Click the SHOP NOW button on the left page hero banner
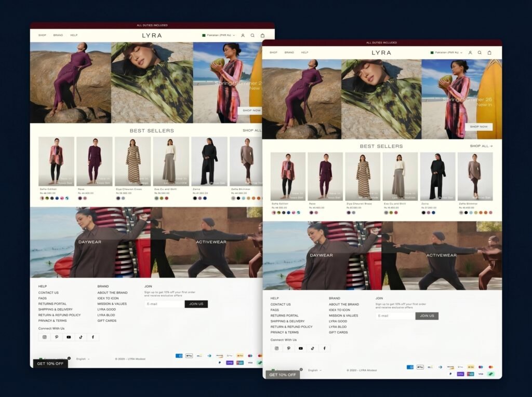532x397 pixels. coord(250,111)
